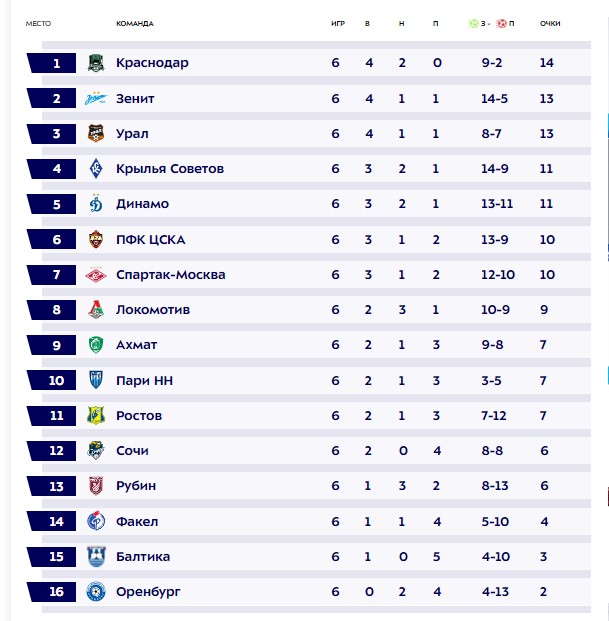Select the Балтика team name
Image resolution: width=609 pixels, height=621 pixels.
[143, 556]
